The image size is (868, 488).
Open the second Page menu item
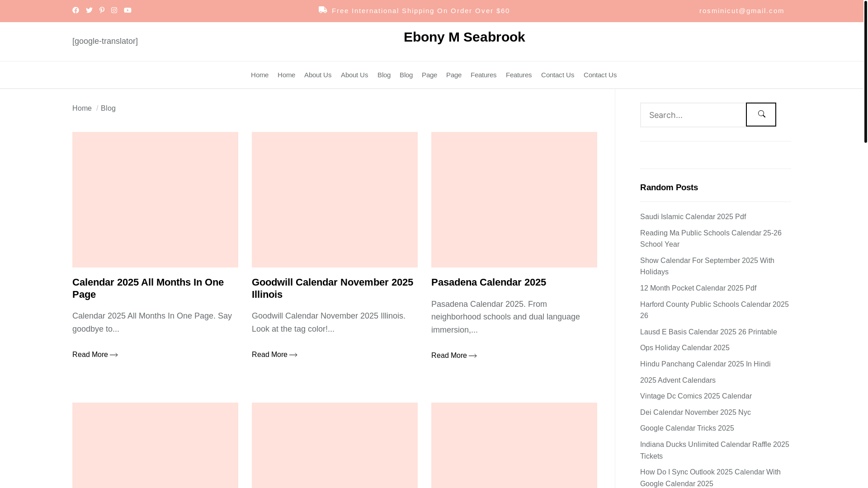[454, 75]
